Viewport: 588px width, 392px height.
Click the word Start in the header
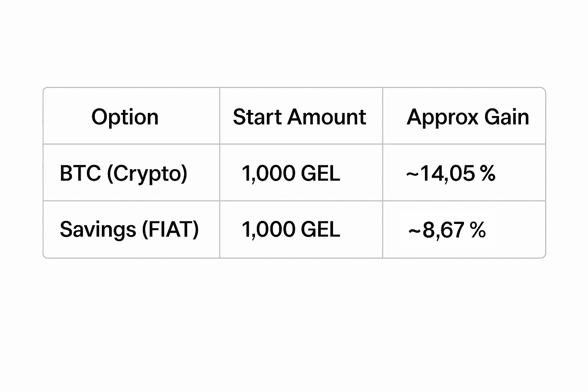(256, 117)
